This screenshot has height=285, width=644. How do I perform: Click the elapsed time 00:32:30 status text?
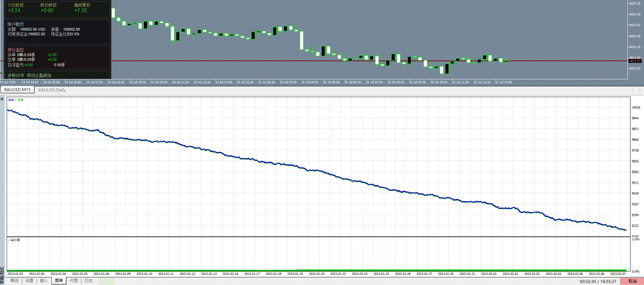pos(588,282)
